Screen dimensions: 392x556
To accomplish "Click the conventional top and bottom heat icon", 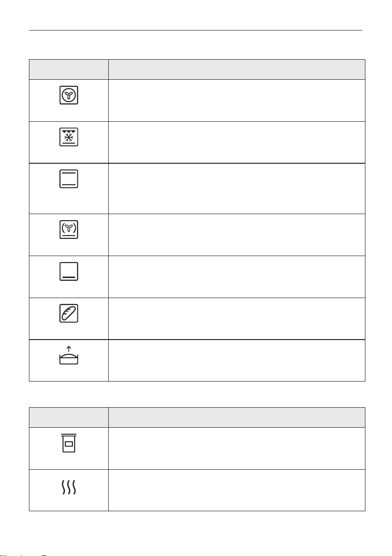I will click(x=69, y=179).
